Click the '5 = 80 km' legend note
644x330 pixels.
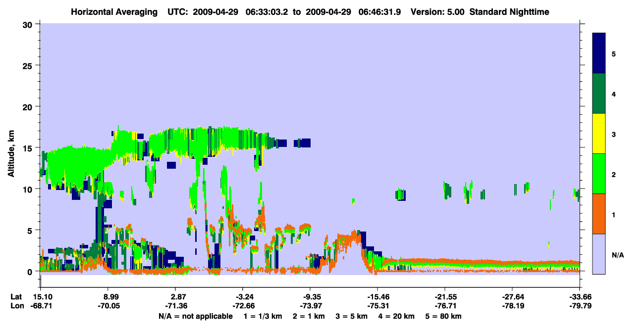coord(444,316)
